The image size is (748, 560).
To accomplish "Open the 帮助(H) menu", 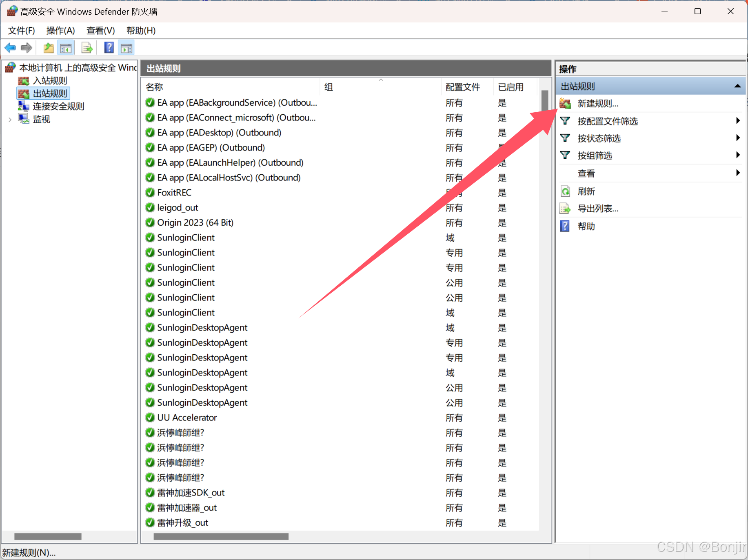I will click(x=141, y=31).
